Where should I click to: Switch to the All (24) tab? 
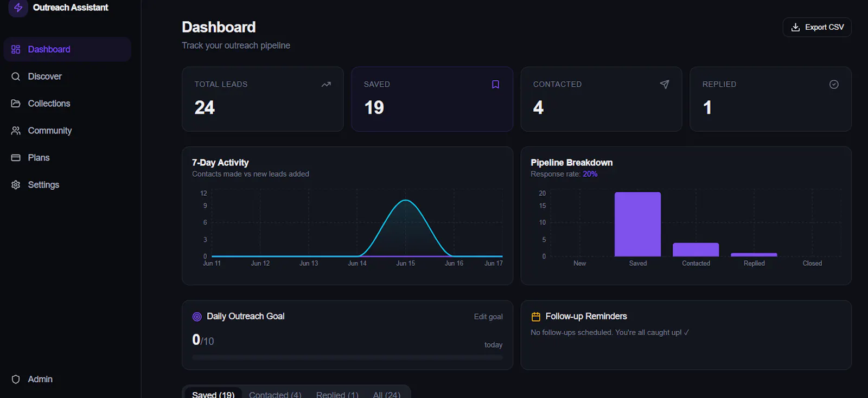[x=387, y=394]
